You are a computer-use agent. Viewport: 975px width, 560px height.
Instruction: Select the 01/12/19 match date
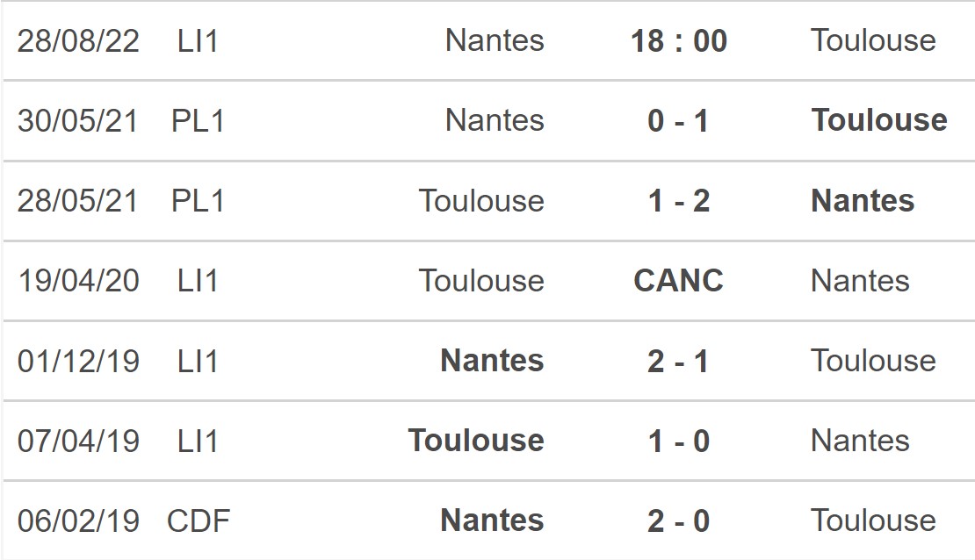pyautogui.click(x=78, y=361)
